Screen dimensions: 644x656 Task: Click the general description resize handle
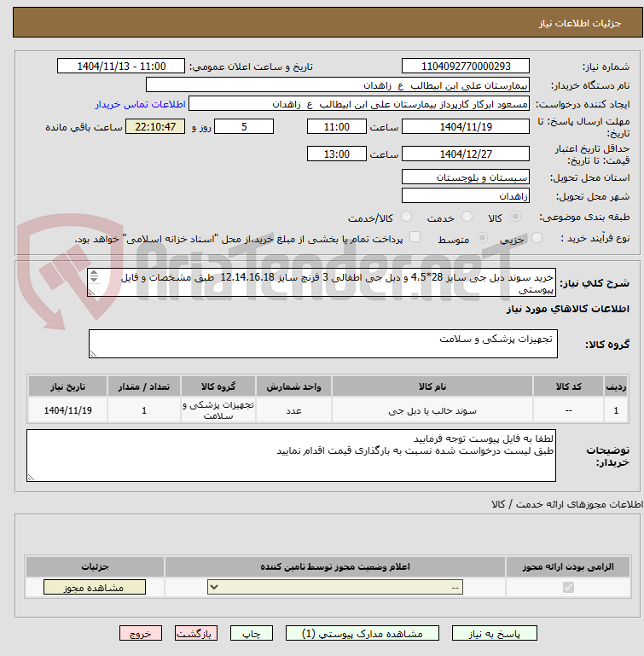coord(91,293)
